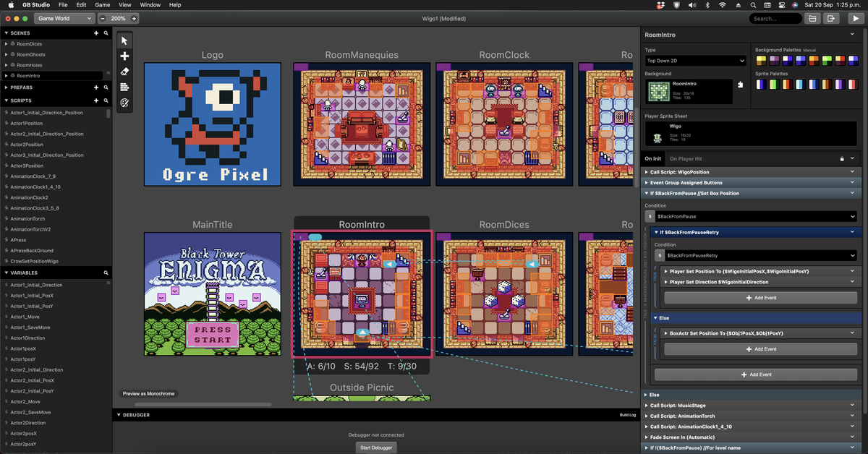868x454 pixels.
Task: Select first blue-white sprite palette swatch
Action: [760, 85]
